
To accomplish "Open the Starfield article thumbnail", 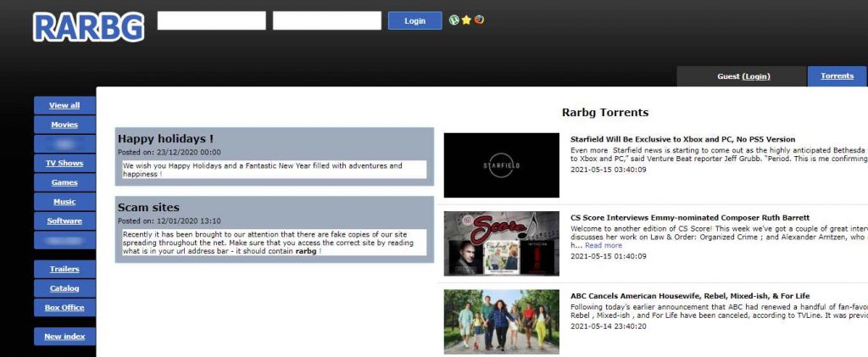I will point(502,165).
